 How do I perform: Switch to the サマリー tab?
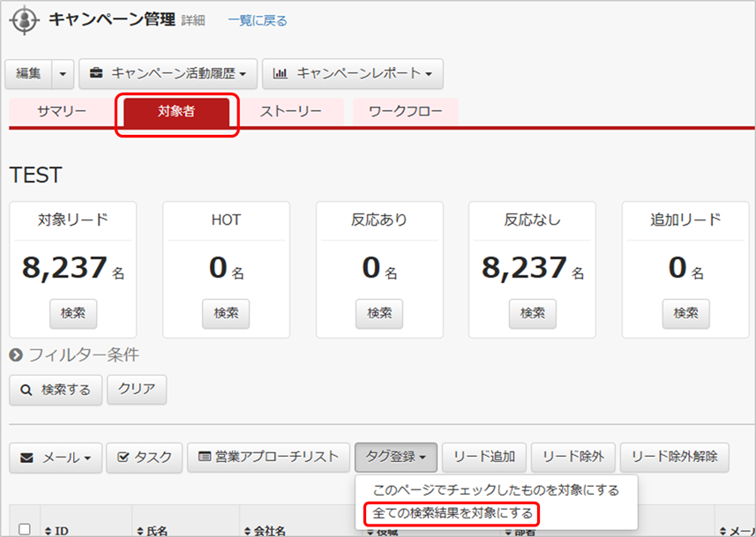(62, 112)
